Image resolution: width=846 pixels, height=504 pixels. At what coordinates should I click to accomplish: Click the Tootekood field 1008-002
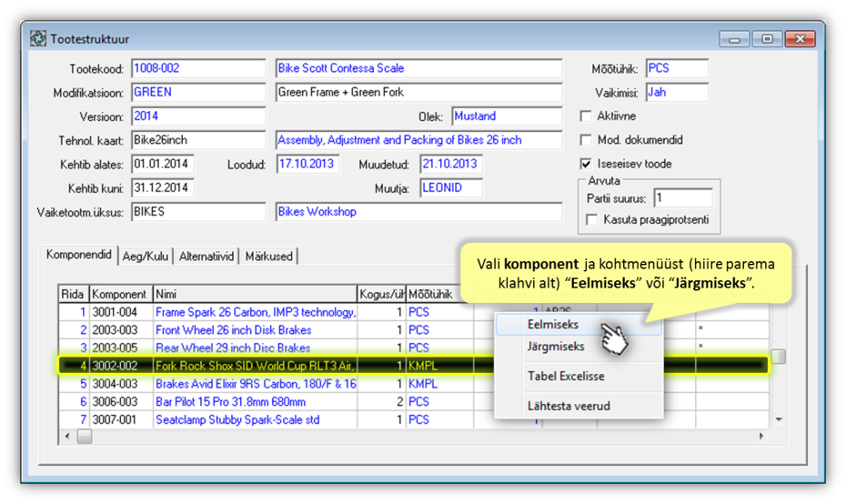198,68
